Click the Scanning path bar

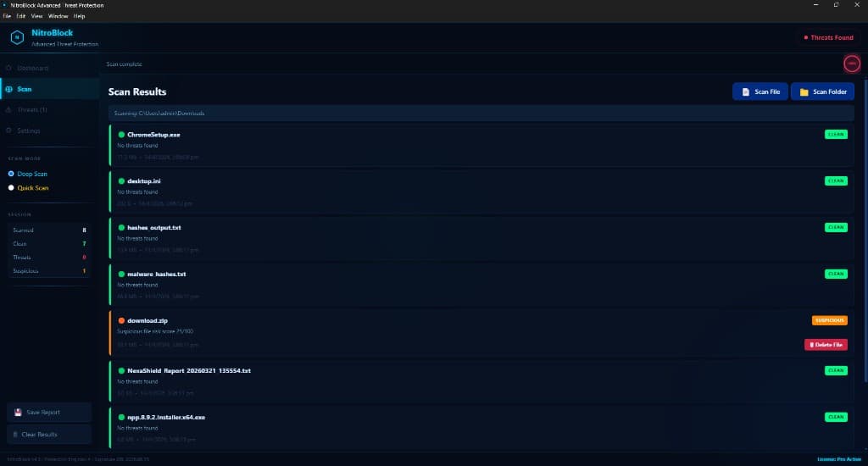click(x=481, y=113)
